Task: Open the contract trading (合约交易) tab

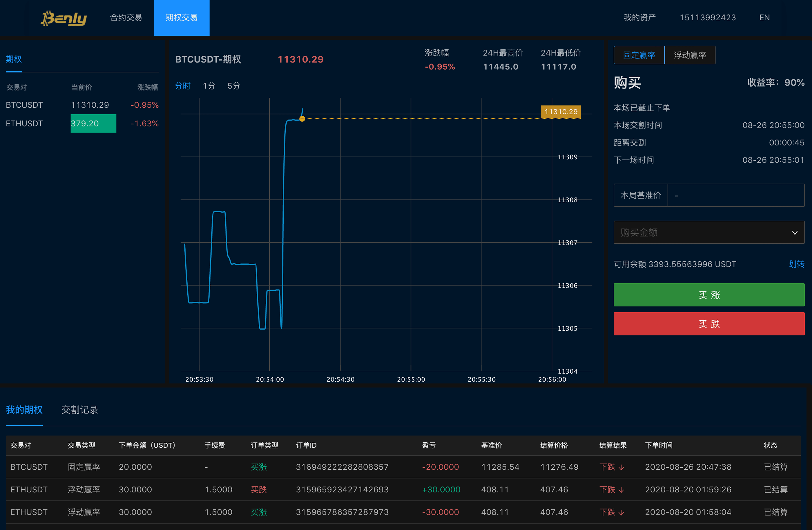Action: (x=126, y=17)
